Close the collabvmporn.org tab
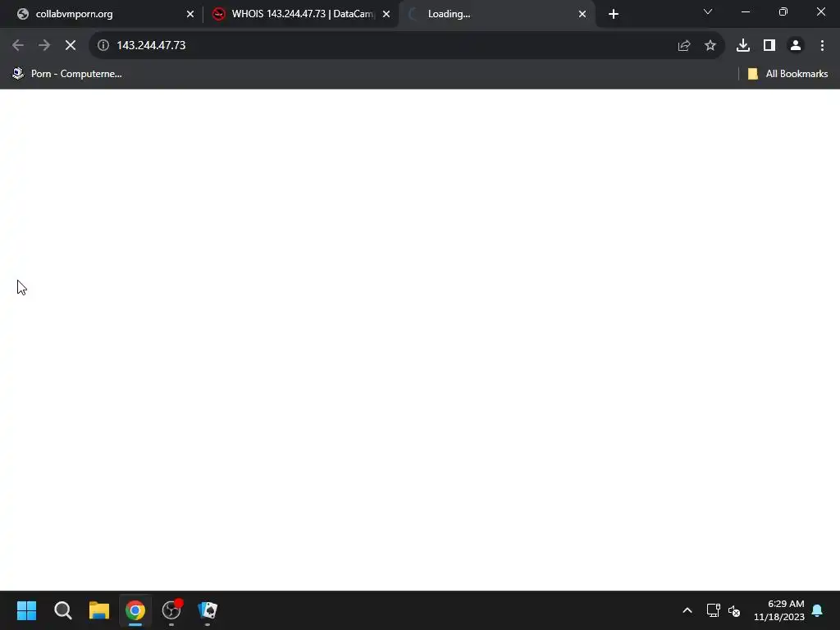Image resolution: width=840 pixels, height=630 pixels. [190, 14]
